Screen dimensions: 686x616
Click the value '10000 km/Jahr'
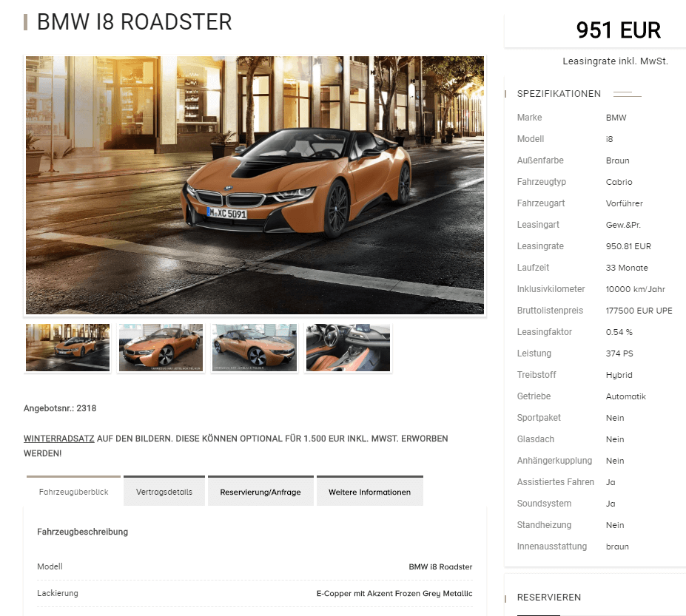(x=635, y=289)
